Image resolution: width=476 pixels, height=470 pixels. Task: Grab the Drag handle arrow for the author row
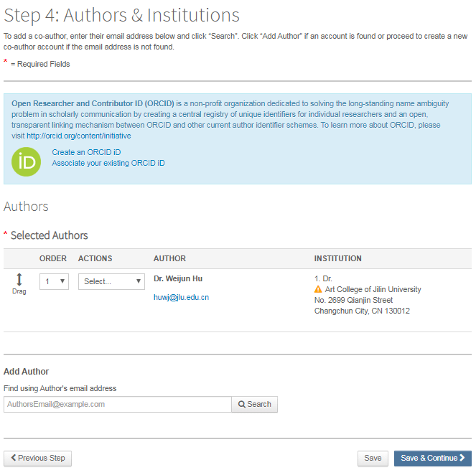19,280
